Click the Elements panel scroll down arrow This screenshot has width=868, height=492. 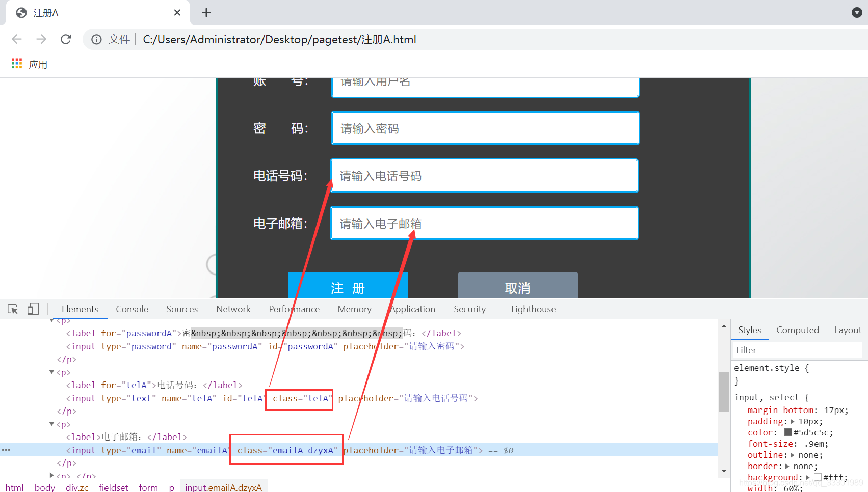point(724,471)
